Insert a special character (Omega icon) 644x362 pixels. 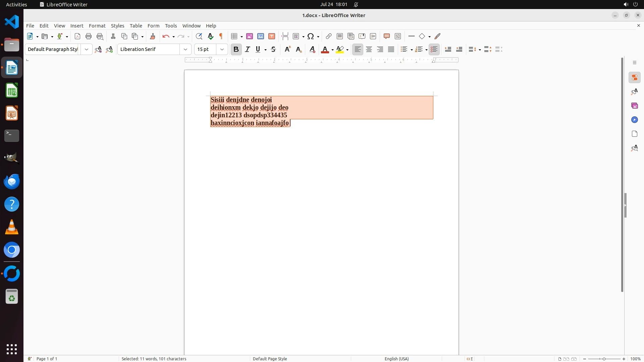pyautogui.click(x=311, y=37)
